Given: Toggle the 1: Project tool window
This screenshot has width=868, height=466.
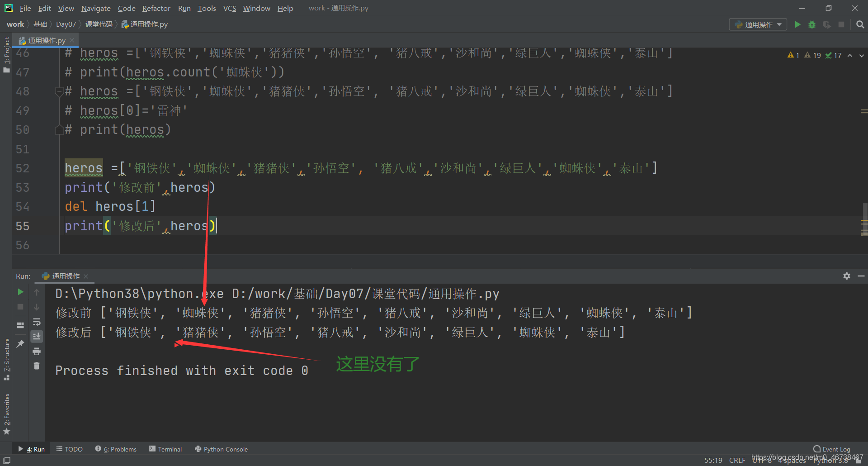Looking at the screenshot, I should click(x=6, y=54).
